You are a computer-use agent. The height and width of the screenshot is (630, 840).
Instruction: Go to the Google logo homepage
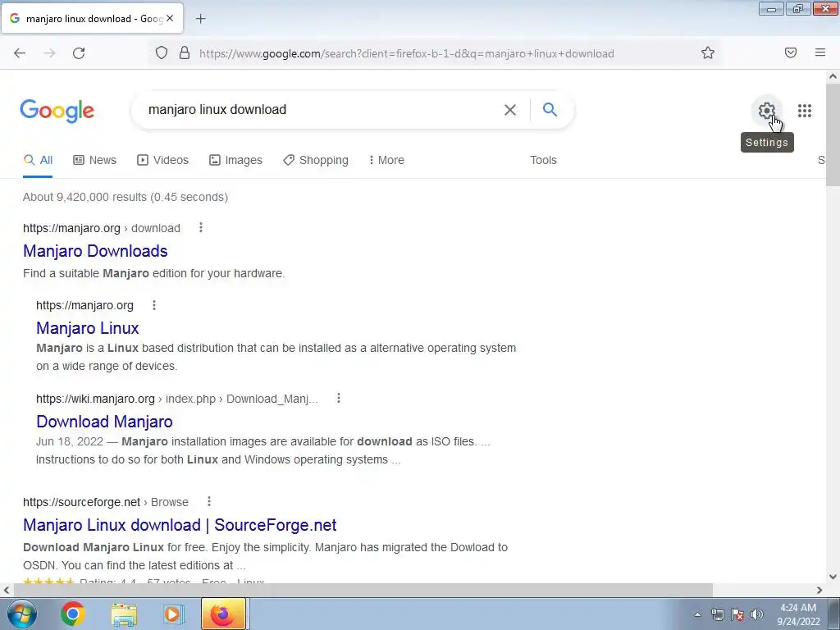[x=57, y=111]
